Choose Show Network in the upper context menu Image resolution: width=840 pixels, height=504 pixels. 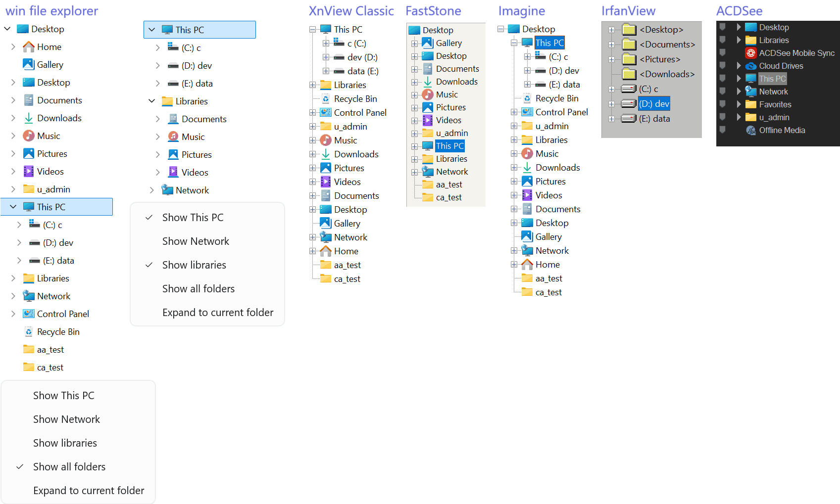click(x=207, y=241)
